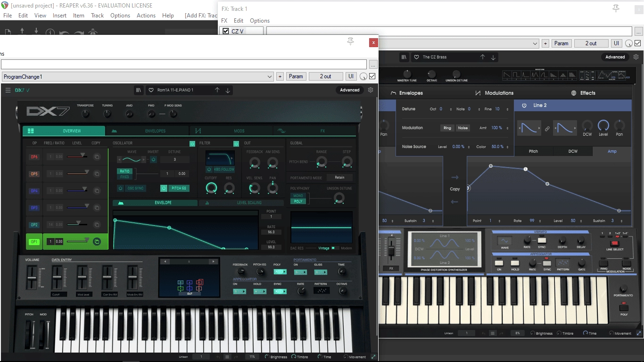Open the arpeggiator PATTERN selector on DX7

coord(322,291)
